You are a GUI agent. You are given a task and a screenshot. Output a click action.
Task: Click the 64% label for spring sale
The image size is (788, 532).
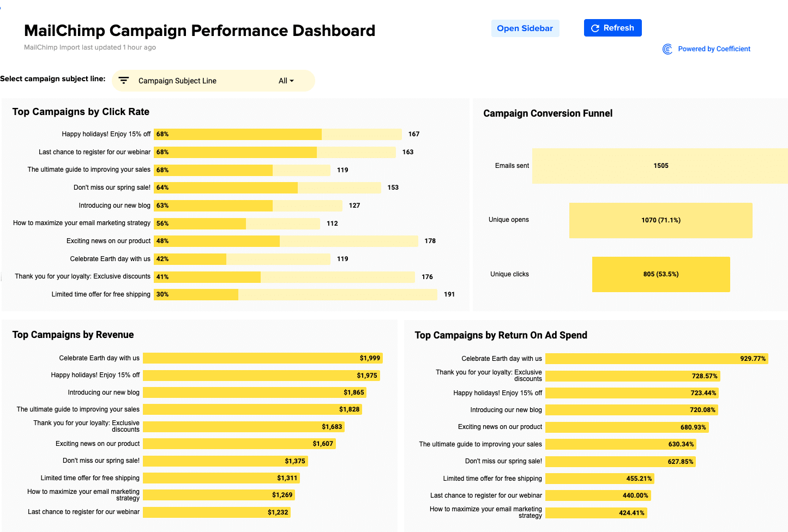(x=163, y=188)
